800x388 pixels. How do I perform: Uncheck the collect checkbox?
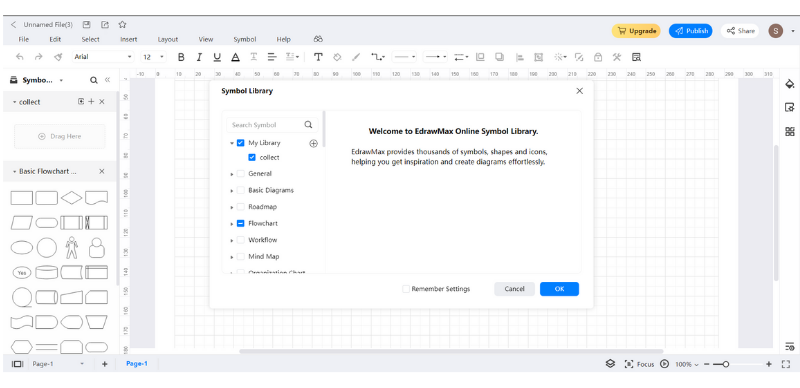click(x=252, y=157)
